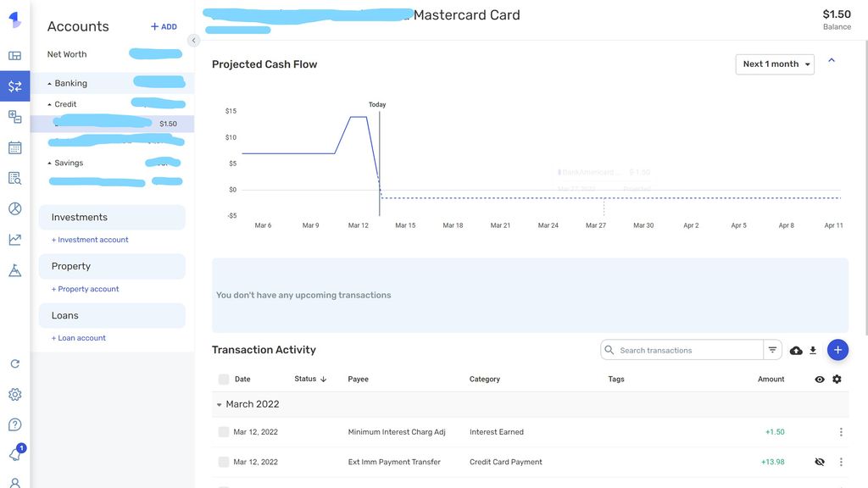
Task: Open Goals using the flag sidebar icon
Action: 14,269
